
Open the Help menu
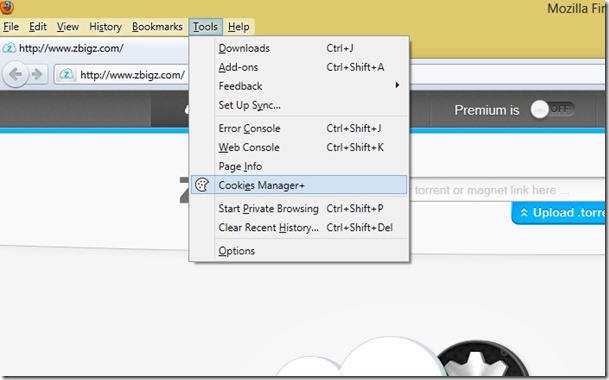coord(238,27)
